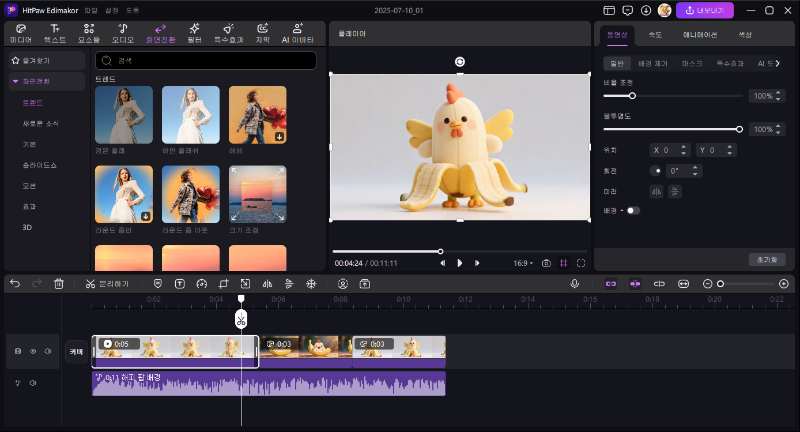Toggle video track visibility eye icon
800x432 pixels.
click(33, 351)
